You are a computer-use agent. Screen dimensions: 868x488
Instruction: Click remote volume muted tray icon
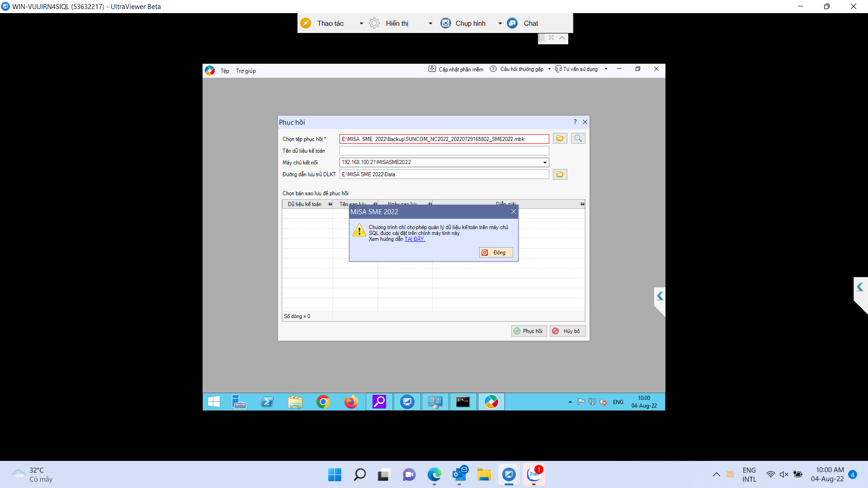click(x=603, y=402)
